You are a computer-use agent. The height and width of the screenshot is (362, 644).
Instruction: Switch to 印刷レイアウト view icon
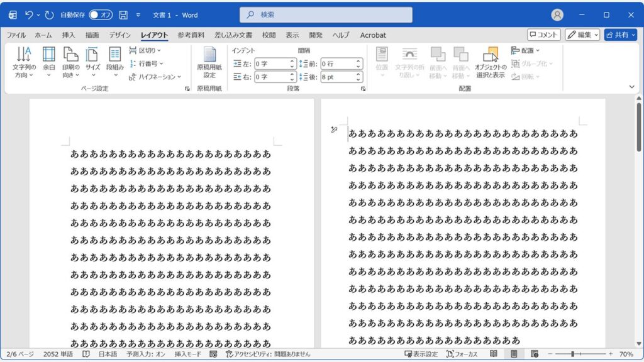click(x=513, y=353)
